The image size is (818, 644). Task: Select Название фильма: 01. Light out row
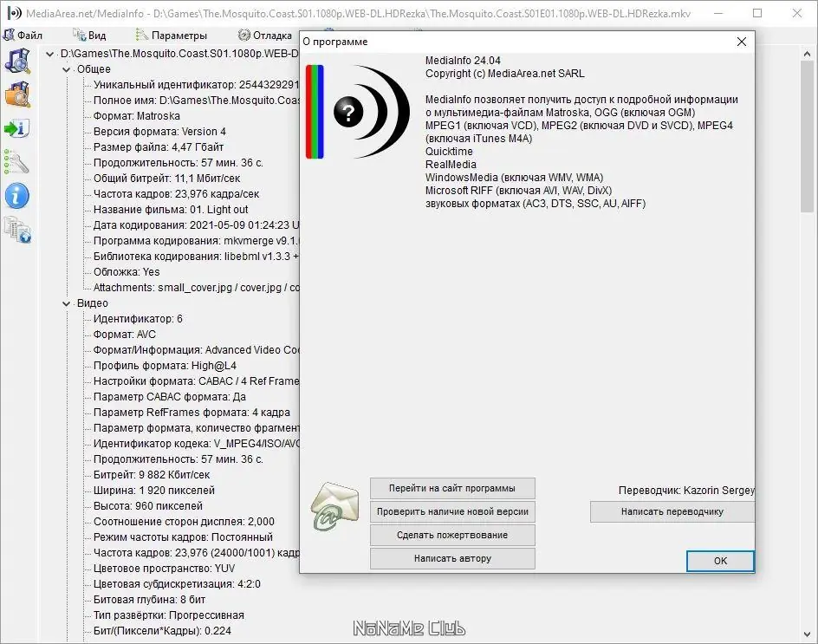[171, 210]
